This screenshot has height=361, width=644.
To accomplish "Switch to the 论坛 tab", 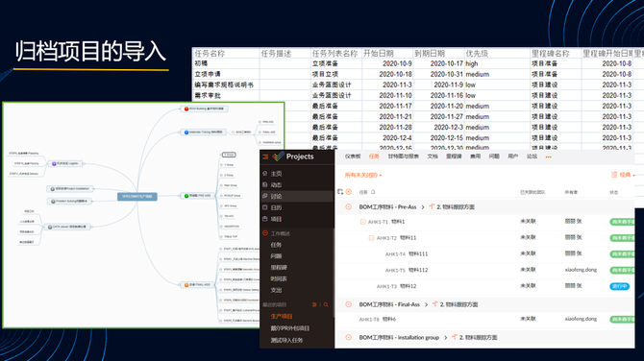I will pos(532,156).
